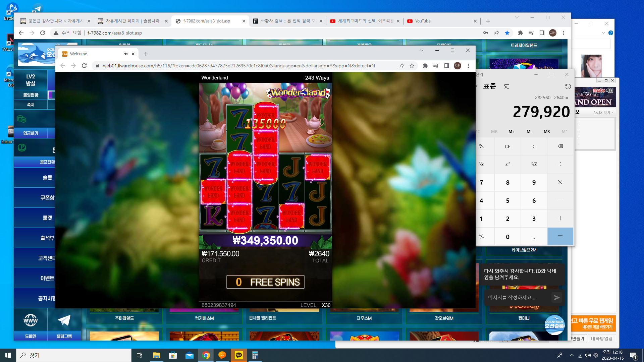The image size is (644, 362).
Task: Mute the Welcome tab audio
Action: 126,54
